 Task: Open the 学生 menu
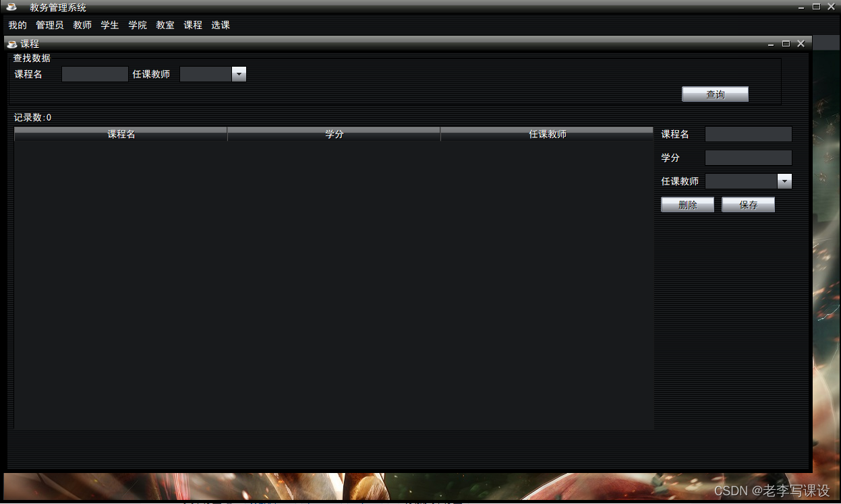(110, 25)
